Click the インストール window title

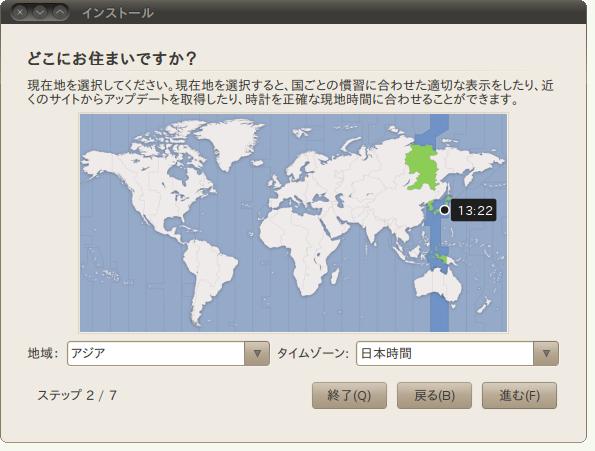click(118, 13)
